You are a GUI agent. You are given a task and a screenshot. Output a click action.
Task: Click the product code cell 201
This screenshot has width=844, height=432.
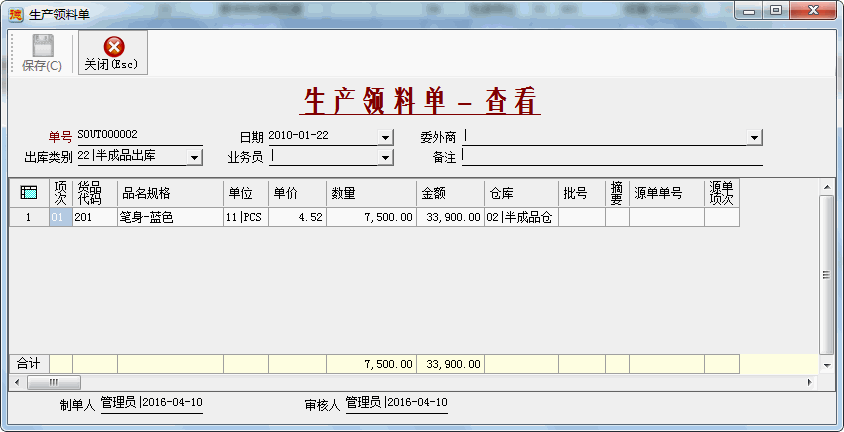95,217
